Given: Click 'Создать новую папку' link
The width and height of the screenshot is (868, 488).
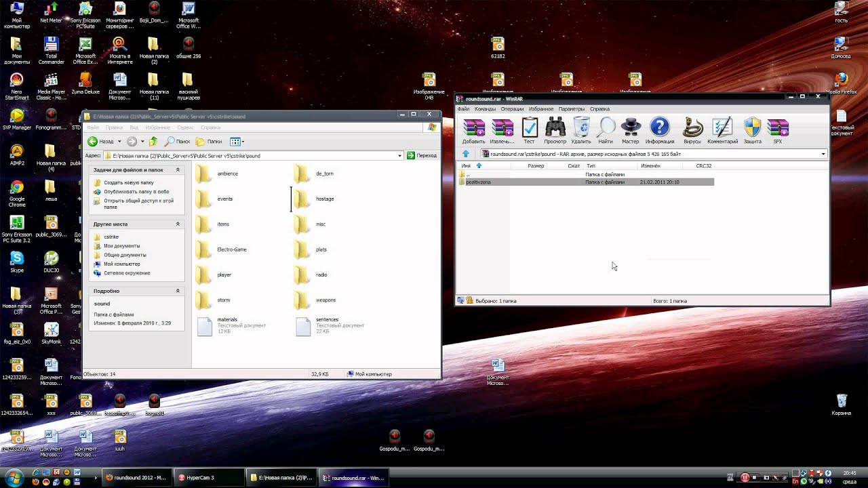Looking at the screenshot, I should click(x=129, y=183).
